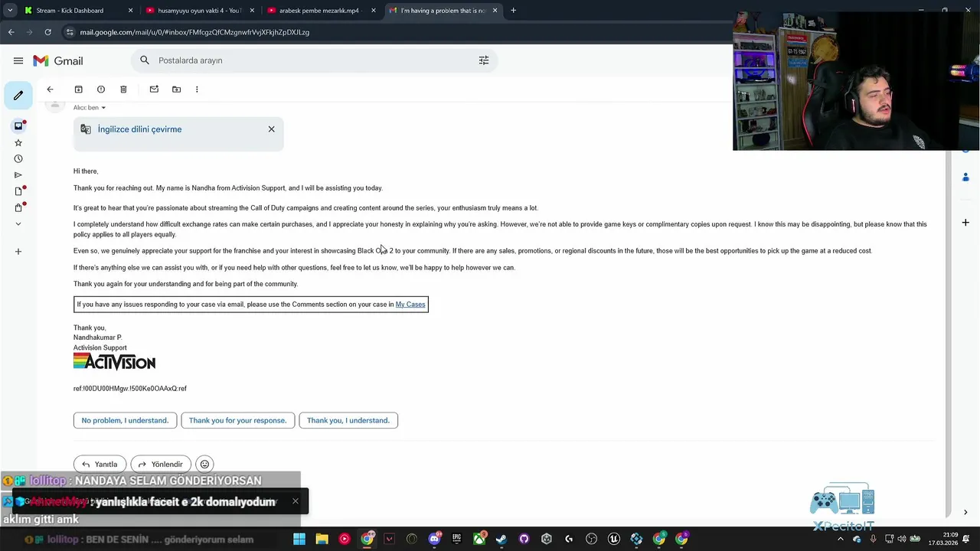
Task: Create new label with plus icon
Action: point(18,251)
